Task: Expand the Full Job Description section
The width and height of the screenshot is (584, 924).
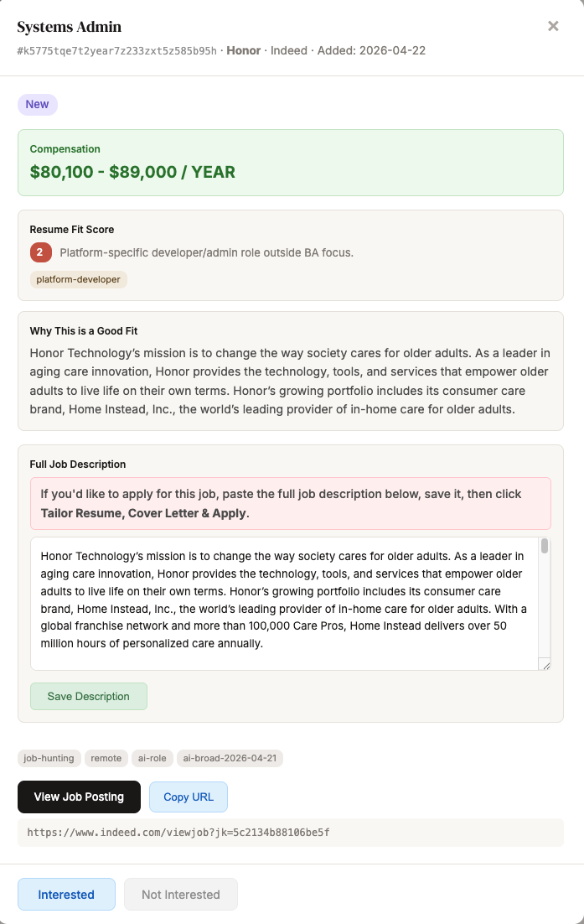Action: [x=78, y=464]
